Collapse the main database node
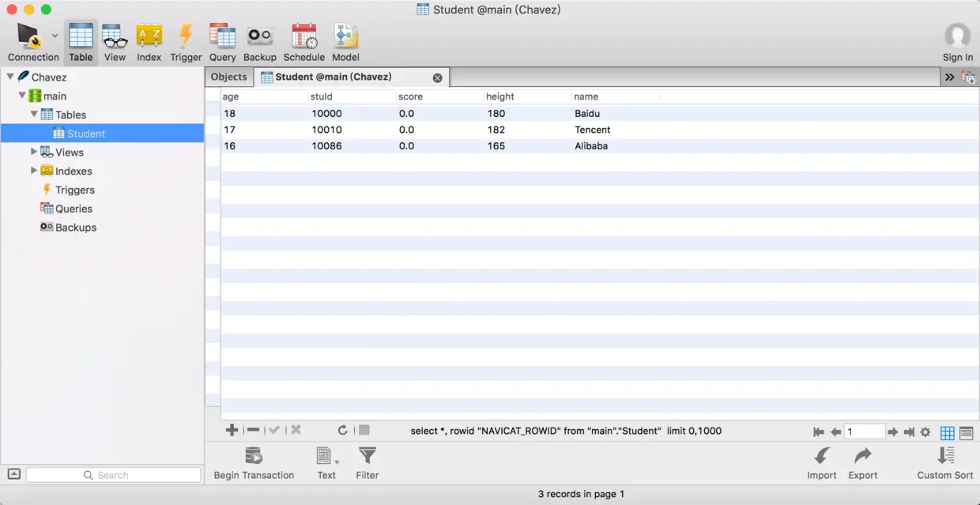Viewport: 980px width, 505px height. (22, 96)
